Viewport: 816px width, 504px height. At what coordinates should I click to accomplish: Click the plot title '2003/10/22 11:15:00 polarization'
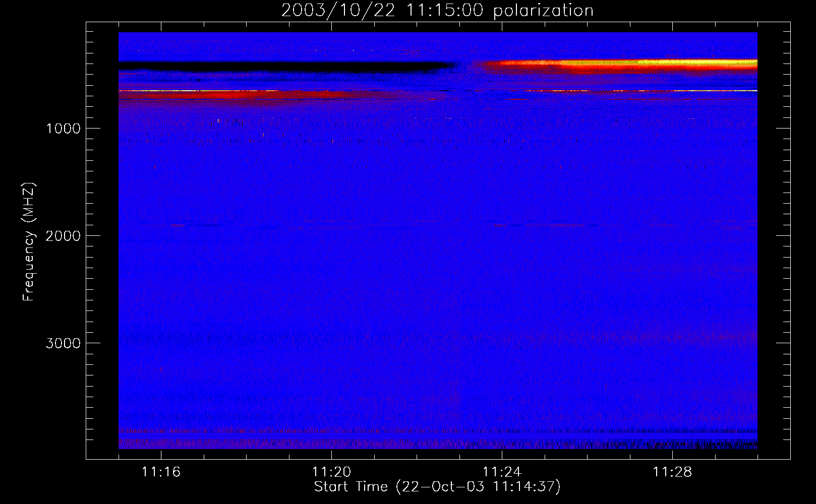point(437,10)
